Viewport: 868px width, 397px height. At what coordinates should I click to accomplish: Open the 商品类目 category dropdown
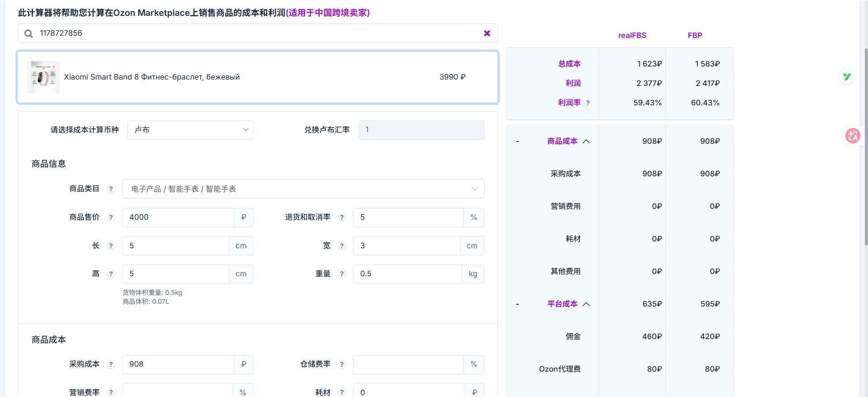303,189
